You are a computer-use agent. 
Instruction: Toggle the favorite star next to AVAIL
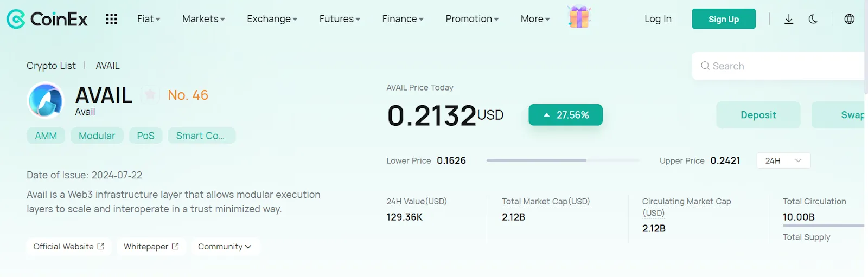coord(150,95)
